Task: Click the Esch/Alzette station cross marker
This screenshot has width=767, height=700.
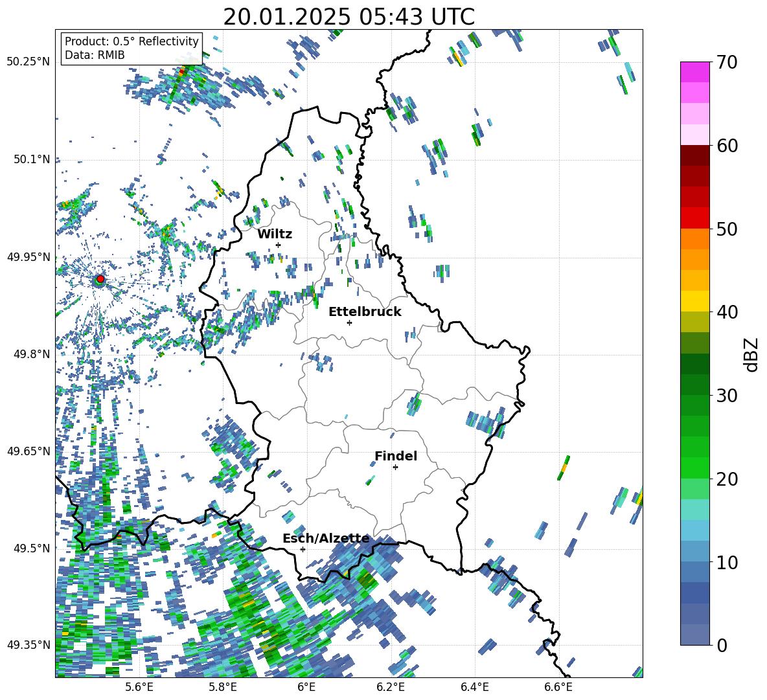Action: coord(303,549)
